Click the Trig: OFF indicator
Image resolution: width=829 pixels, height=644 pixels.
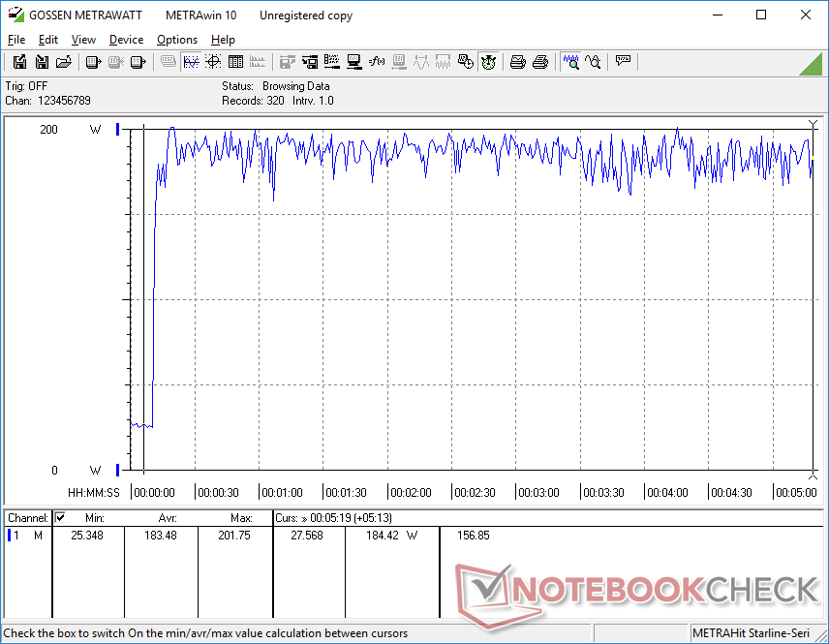point(26,85)
